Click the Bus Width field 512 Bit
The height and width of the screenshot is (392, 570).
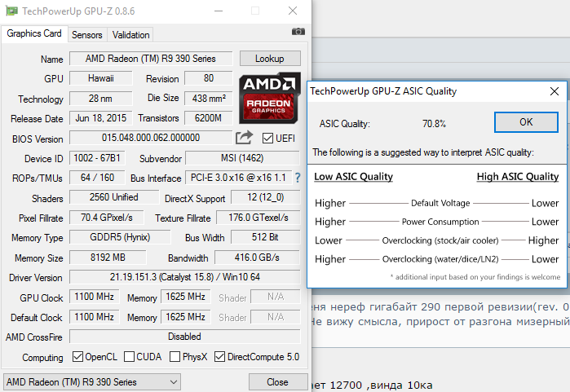tap(266, 237)
